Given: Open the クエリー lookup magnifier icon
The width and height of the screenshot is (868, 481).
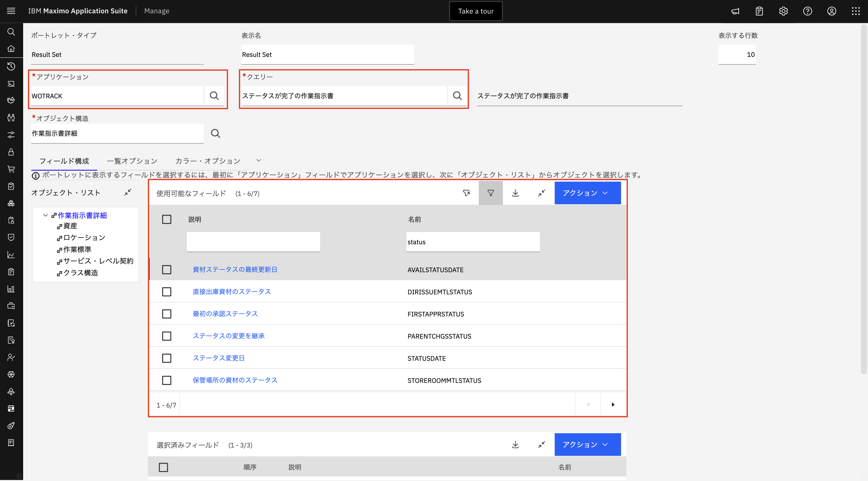Looking at the screenshot, I should pos(457,96).
